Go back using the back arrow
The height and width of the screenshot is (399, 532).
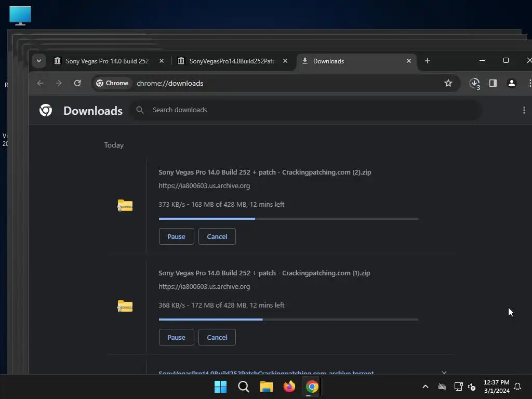tap(40, 83)
